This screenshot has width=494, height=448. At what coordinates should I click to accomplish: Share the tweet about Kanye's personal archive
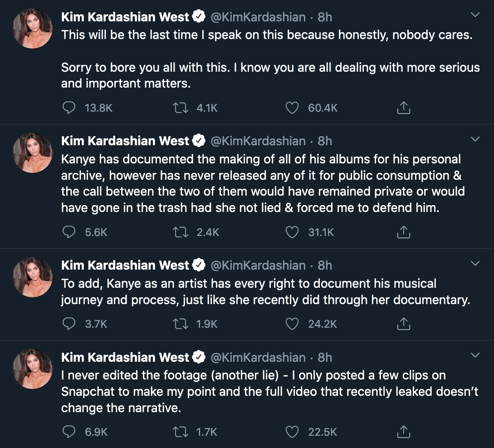click(x=403, y=232)
